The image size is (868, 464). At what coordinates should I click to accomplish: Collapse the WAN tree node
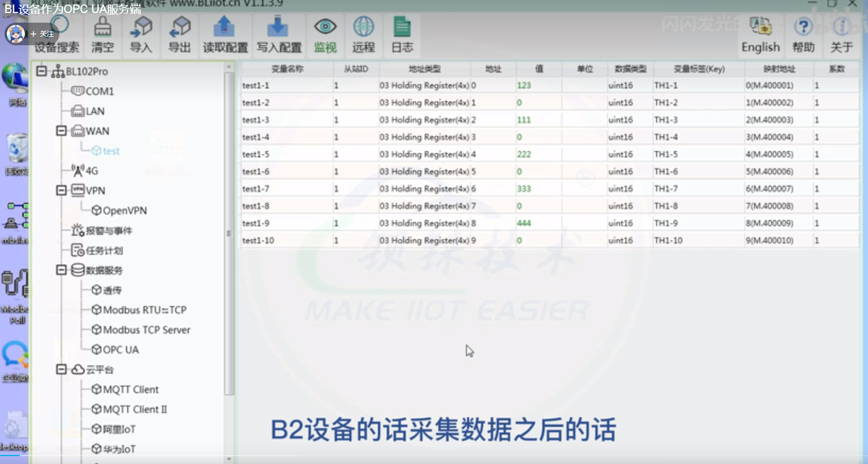coord(61,131)
